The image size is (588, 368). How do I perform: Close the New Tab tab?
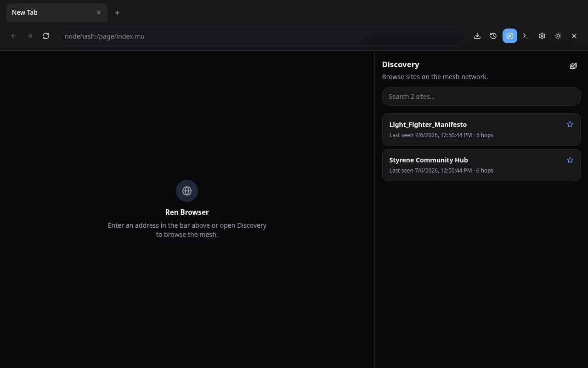click(99, 12)
